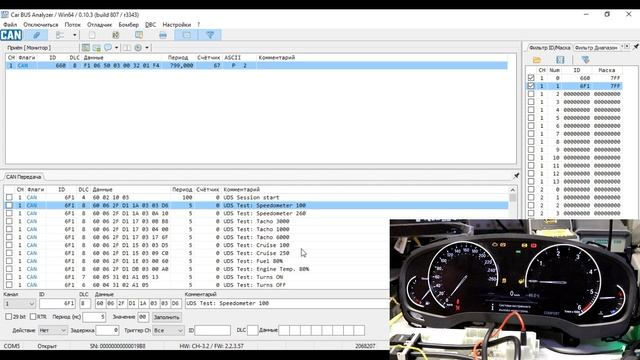The image size is (640, 360).
Task: Toggle the filter funnel toolbar icon
Action: pyautogui.click(x=210, y=35)
